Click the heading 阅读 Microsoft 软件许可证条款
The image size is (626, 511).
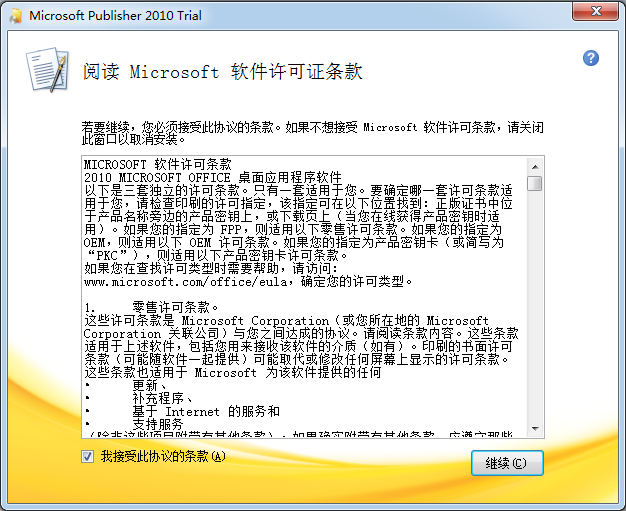222,72
